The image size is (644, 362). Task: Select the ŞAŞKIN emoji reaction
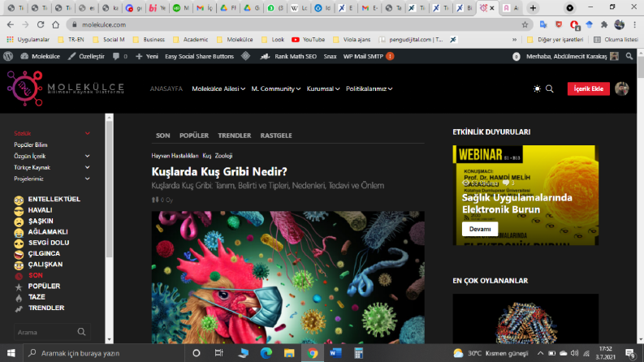pos(19,222)
